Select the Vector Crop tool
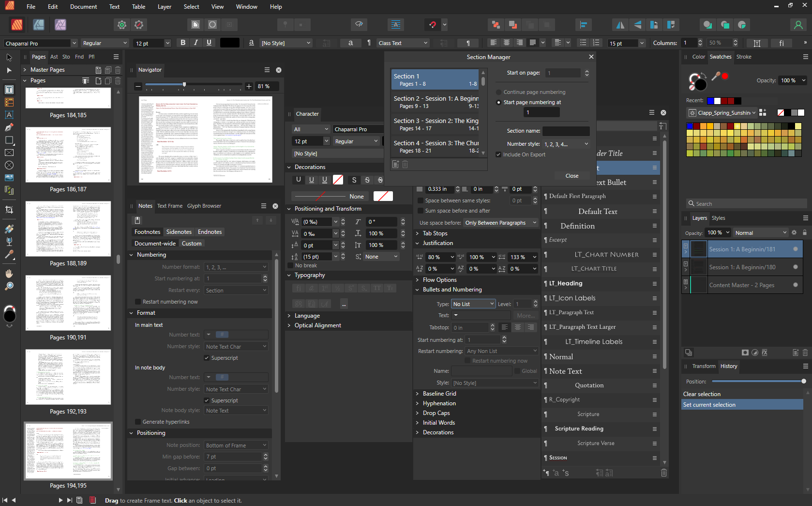This screenshot has height=506, width=812. pos(9,210)
